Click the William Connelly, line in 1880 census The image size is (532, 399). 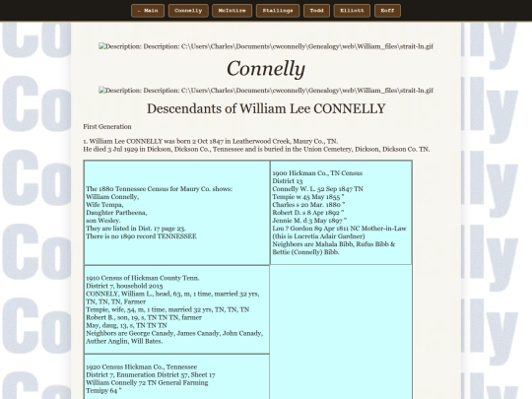(x=112, y=197)
